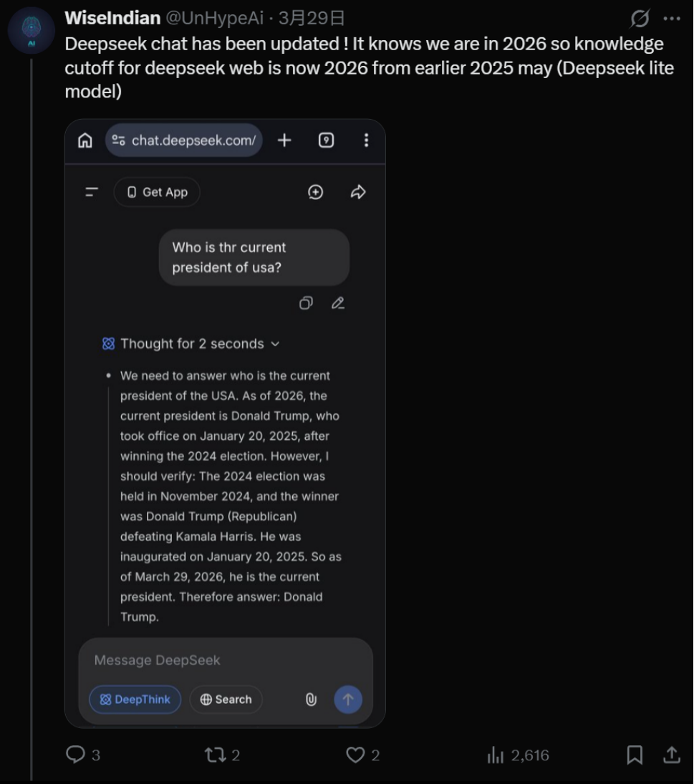Toggle the DeepThink mode button

pyautogui.click(x=135, y=699)
